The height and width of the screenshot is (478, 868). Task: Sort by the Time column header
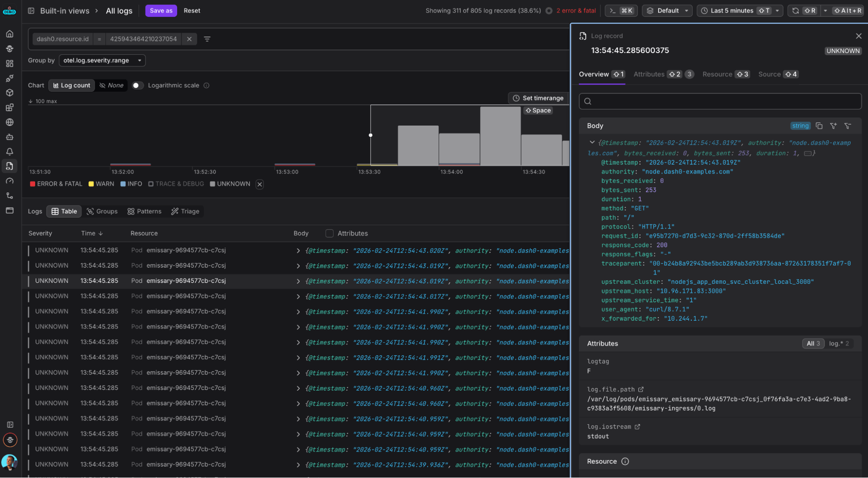(x=92, y=233)
